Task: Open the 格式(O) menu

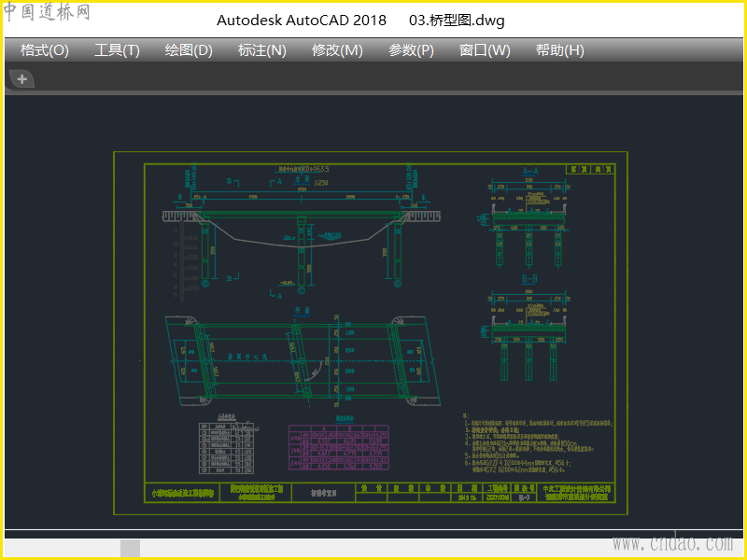Action: (x=44, y=50)
